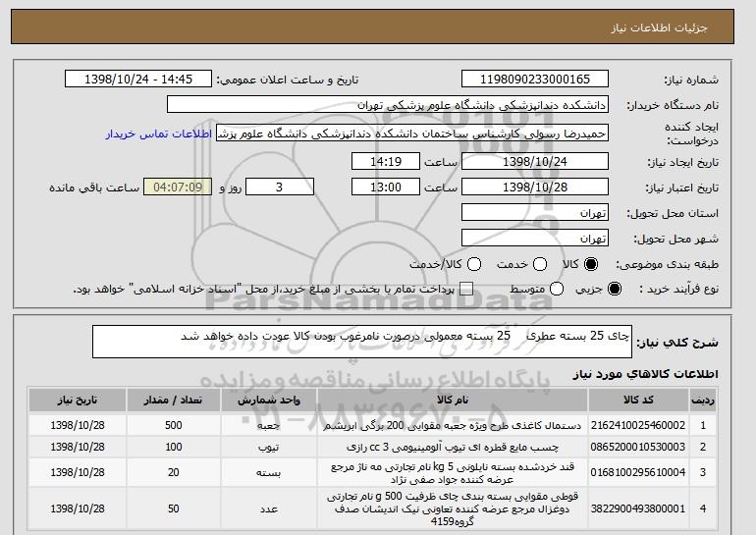This screenshot has height=535, width=756.
Task: Click row 4 need date 1398/10/28
Action: pos(78,508)
